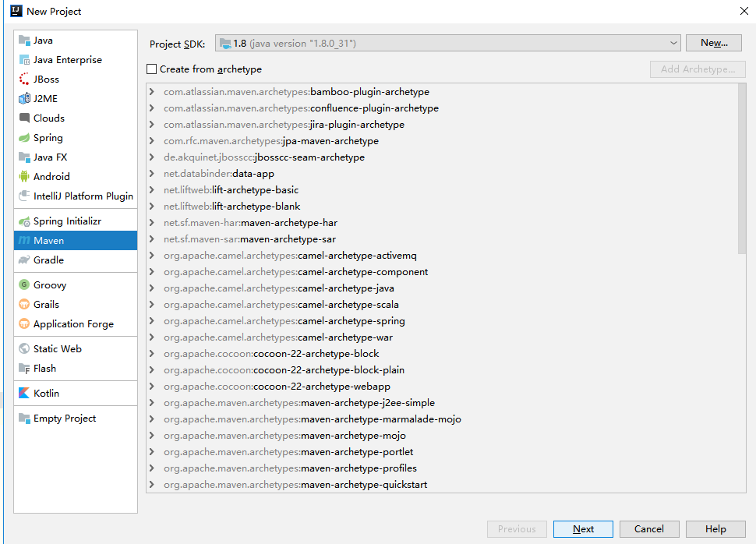Image resolution: width=756 pixels, height=544 pixels.
Task: Expand jbosscc-seam-archetype entry
Action: point(152,157)
